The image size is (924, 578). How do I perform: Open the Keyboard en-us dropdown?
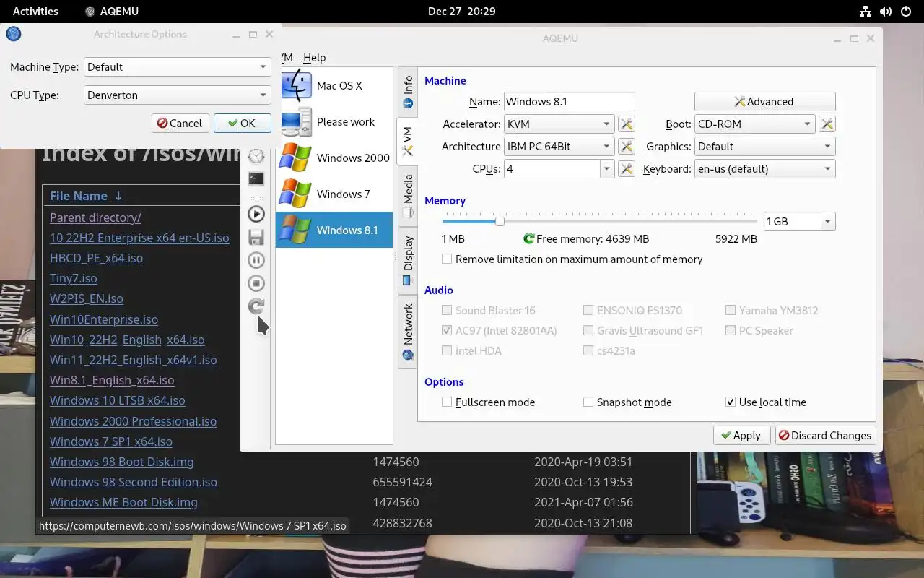click(765, 169)
